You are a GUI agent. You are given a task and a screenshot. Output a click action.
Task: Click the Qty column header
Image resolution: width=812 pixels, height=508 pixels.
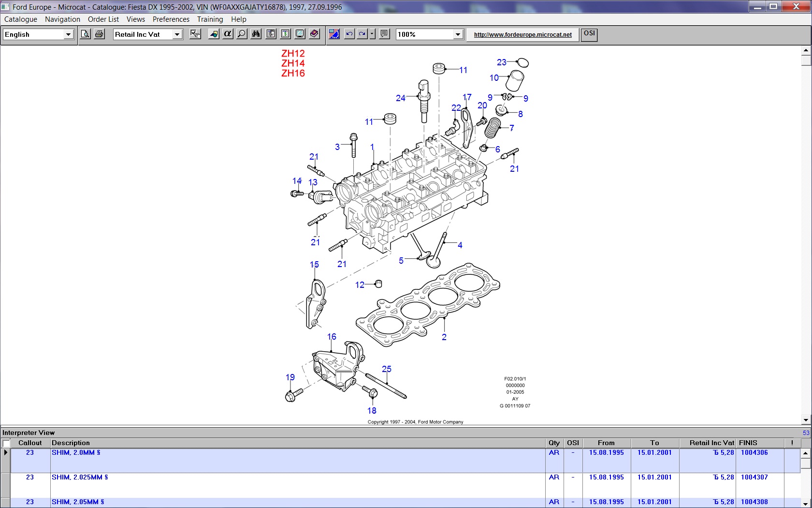554,443
